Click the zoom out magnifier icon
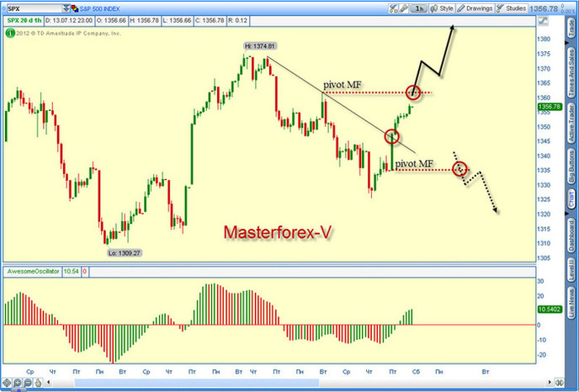Viewport: 579px width, 392px height. click(x=28, y=383)
